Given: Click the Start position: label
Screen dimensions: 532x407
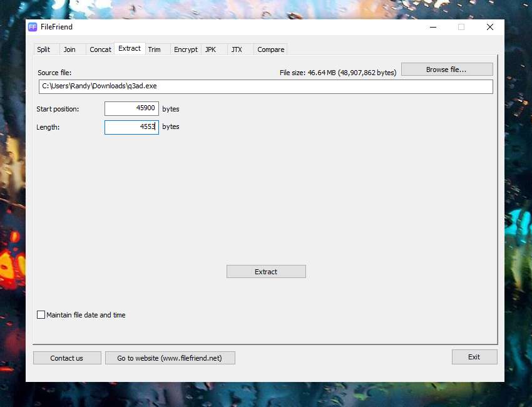Looking at the screenshot, I should pos(58,109).
